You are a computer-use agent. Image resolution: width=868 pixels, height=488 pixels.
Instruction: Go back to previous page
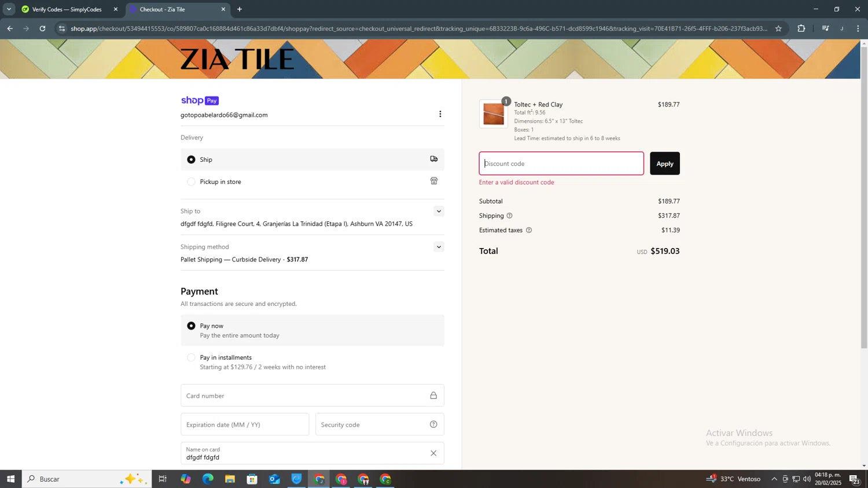[10, 28]
